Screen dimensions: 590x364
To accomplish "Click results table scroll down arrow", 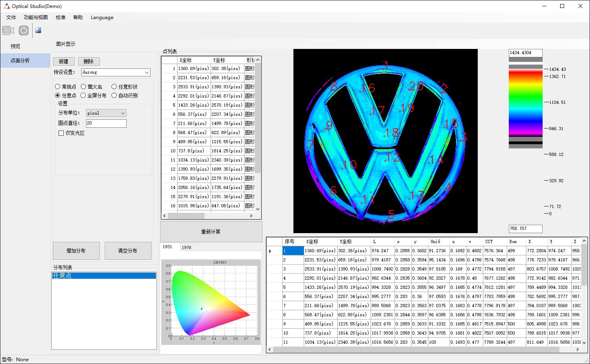I will [584, 342].
